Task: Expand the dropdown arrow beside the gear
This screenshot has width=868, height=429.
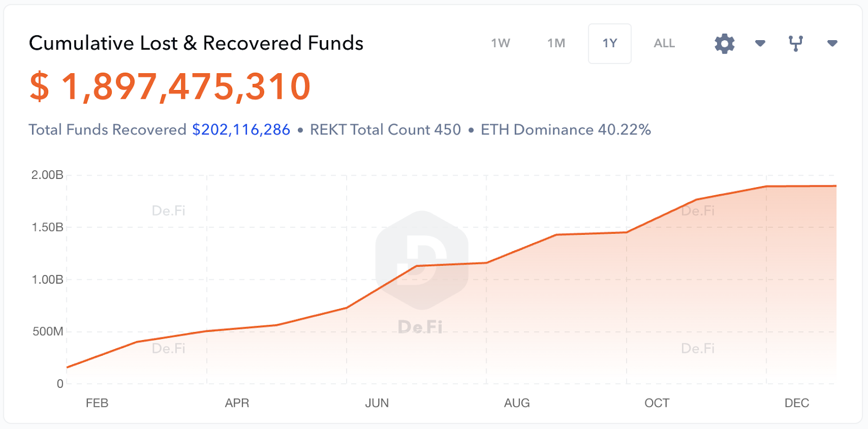Action: [x=760, y=43]
